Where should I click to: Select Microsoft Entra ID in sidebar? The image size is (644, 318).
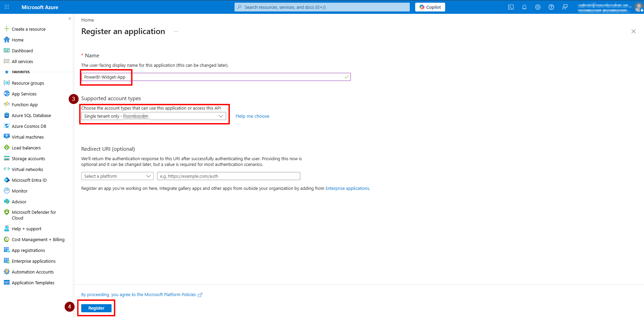click(29, 180)
